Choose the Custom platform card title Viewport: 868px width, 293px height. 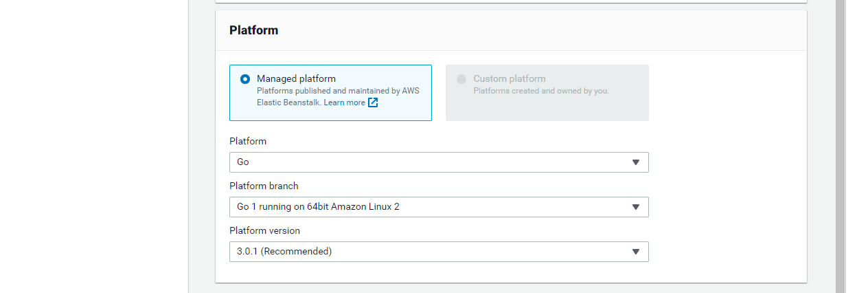coord(510,78)
